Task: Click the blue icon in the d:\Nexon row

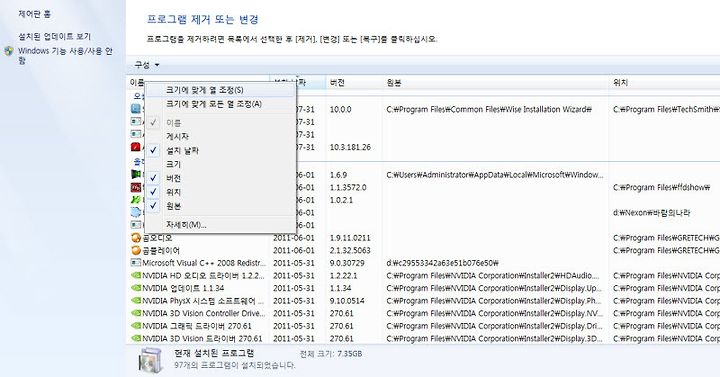Action: [135, 212]
